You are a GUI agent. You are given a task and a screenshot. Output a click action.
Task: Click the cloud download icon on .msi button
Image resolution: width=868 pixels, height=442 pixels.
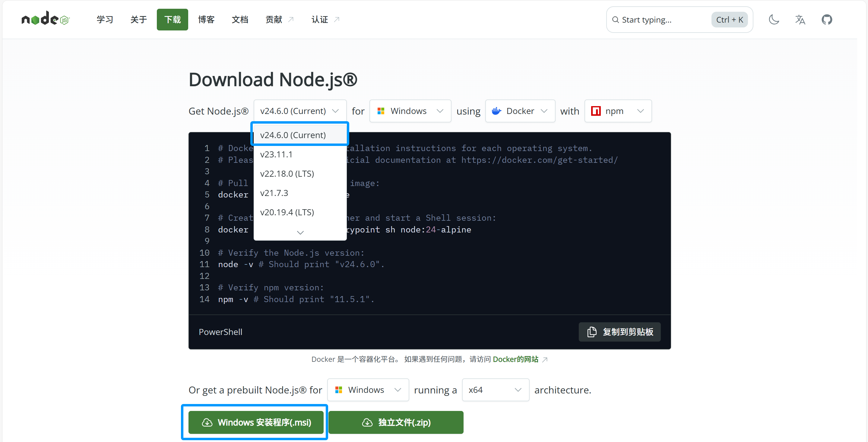click(x=207, y=422)
